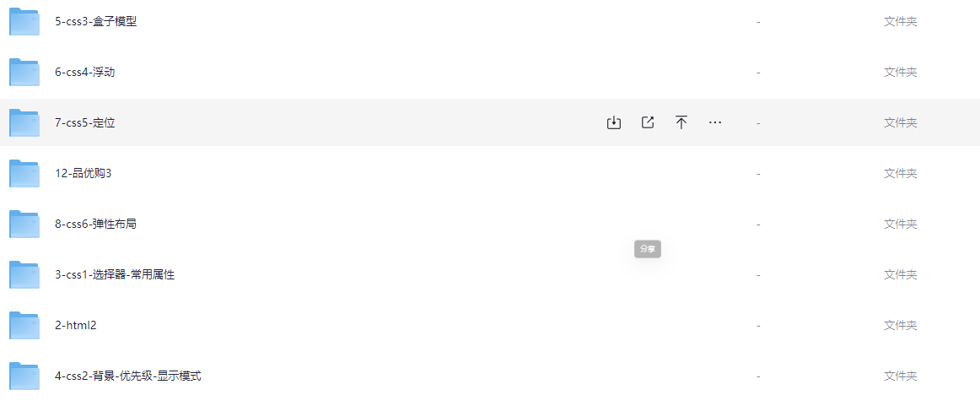The height and width of the screenshot is (406, 980).
Task: Click folder icon for 12-品优购3
Action: pos(24,174)
